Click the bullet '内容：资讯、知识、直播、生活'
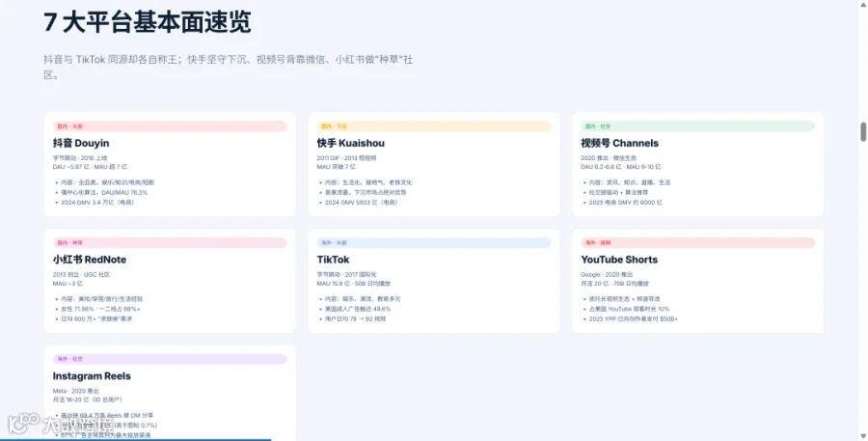 pyautogui.click(x=630, y=182)
